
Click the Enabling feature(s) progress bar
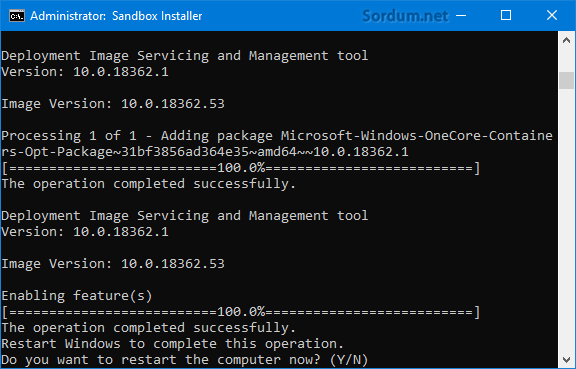(241, 312)
